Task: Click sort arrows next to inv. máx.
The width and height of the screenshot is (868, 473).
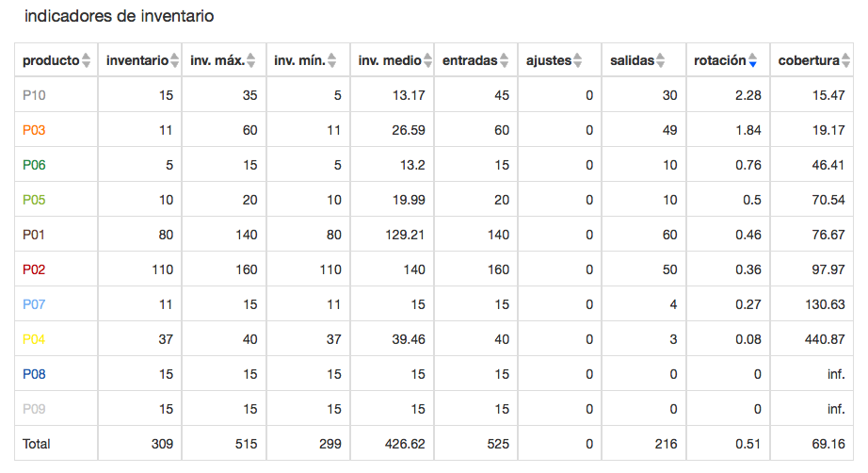Action: [x=251, y=61]
